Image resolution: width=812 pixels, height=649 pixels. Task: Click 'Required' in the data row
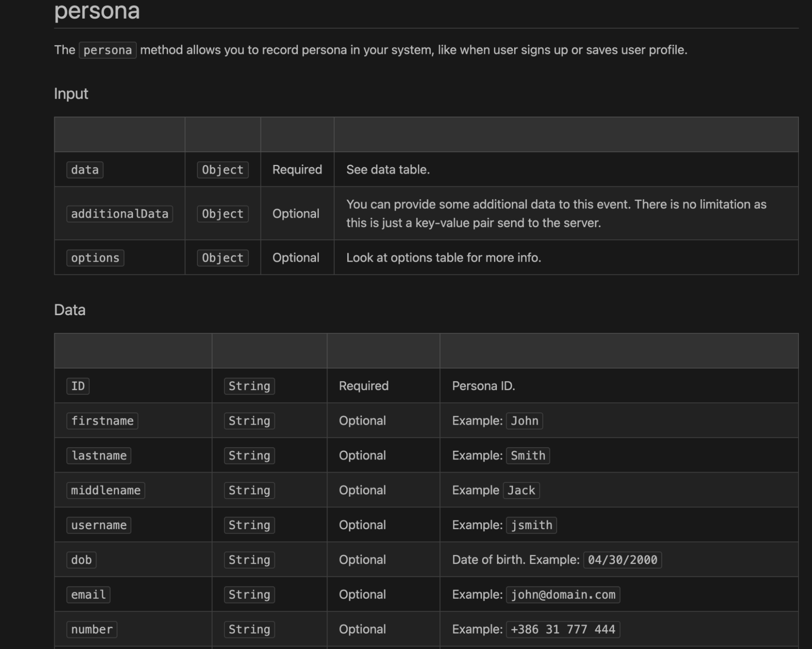pos(297,170)
